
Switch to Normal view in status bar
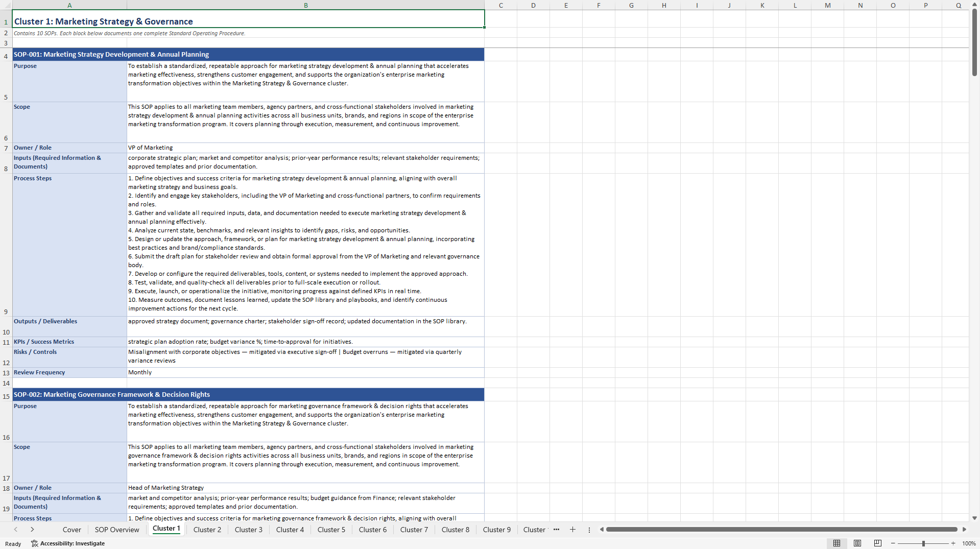pyautogui.click(x=836, y=543)
